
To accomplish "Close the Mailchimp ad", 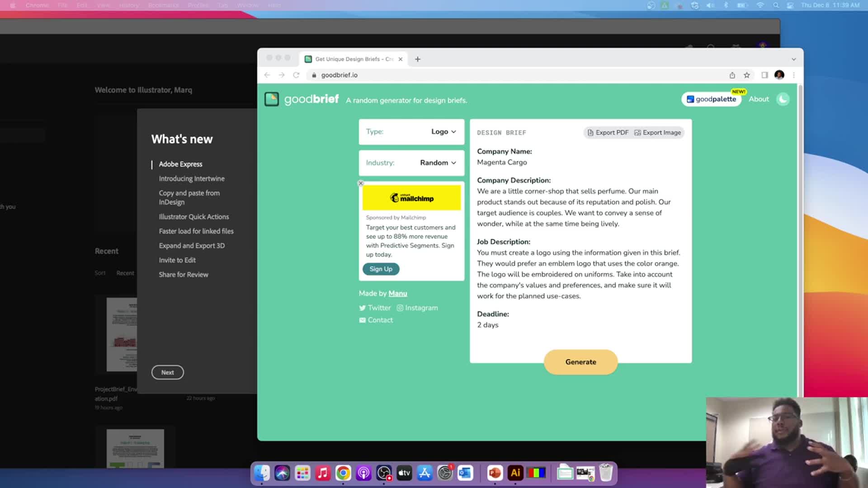I will coord(361,183).
